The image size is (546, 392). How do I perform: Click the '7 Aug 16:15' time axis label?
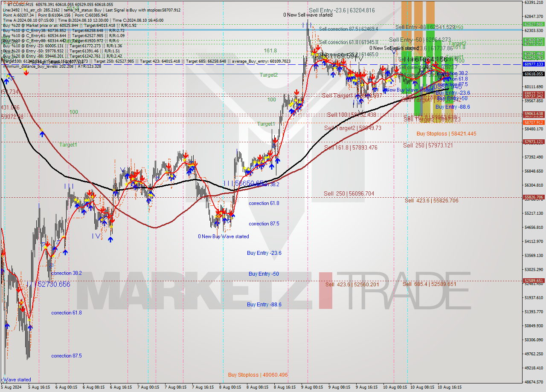(202, 388)
